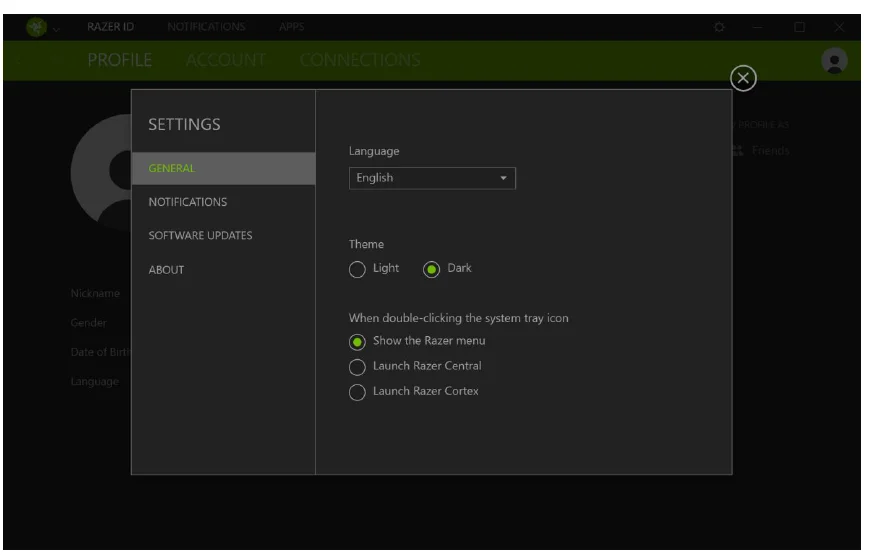Open the Razer logo menu
871x555 pixels.
click(x=37, y=27)
